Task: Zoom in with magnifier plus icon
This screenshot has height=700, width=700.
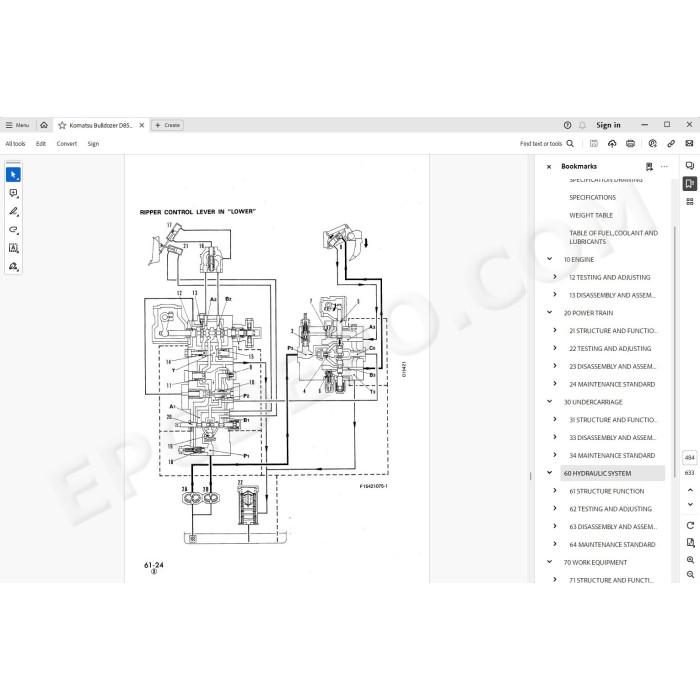Action: tap(690, 560)
